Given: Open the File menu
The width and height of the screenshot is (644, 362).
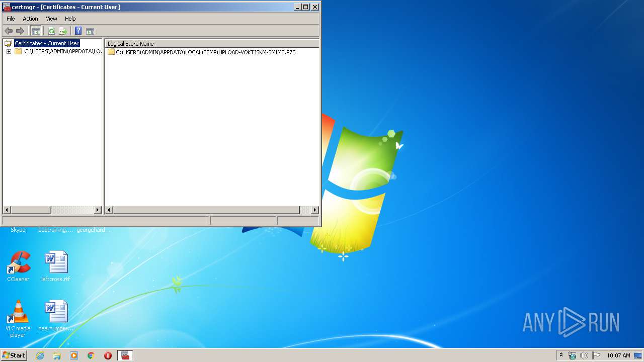Looking at the screenshot, I should [11, 19].
